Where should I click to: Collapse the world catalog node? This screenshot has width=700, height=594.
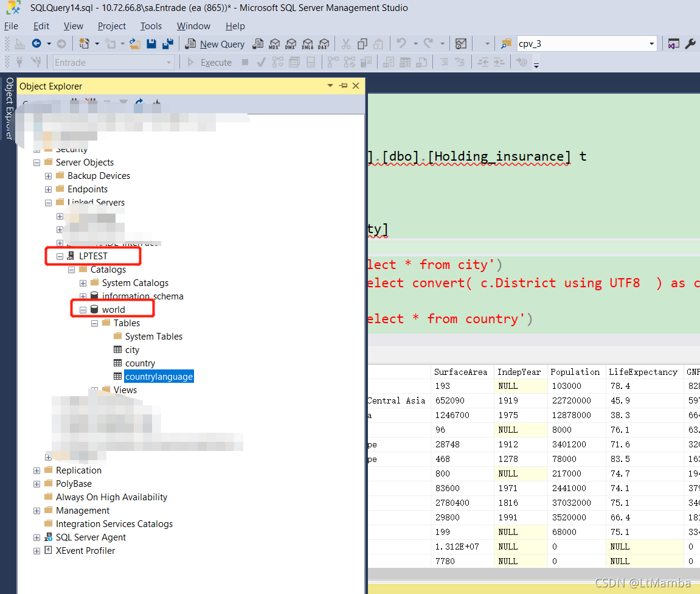(83, 310)
